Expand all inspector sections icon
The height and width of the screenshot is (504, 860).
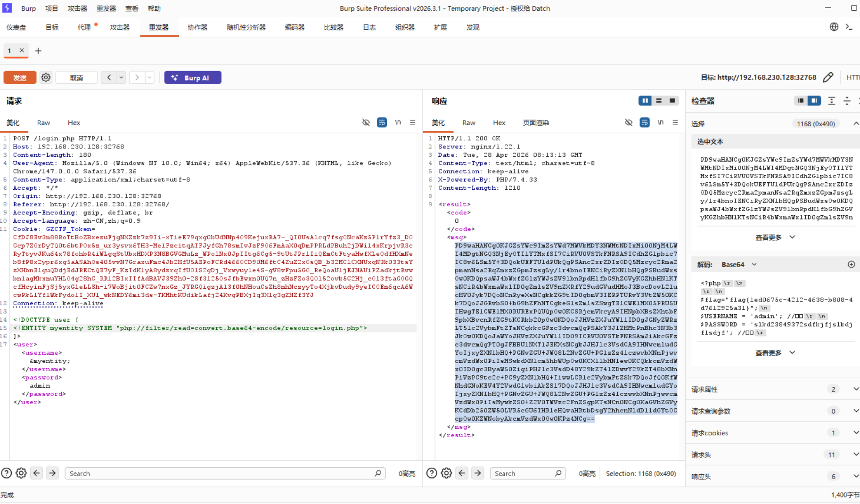pyautogui.click(x=832, y=101)
